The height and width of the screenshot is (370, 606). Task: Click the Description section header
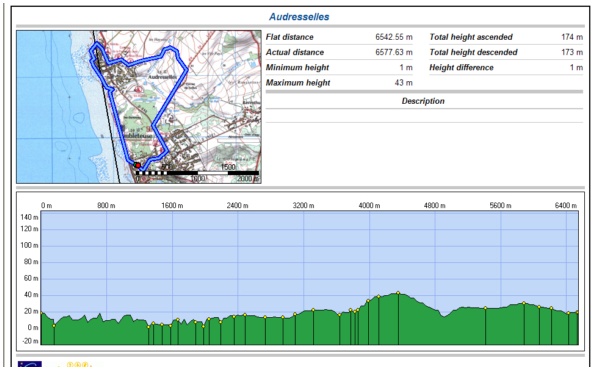click(423, 101)
